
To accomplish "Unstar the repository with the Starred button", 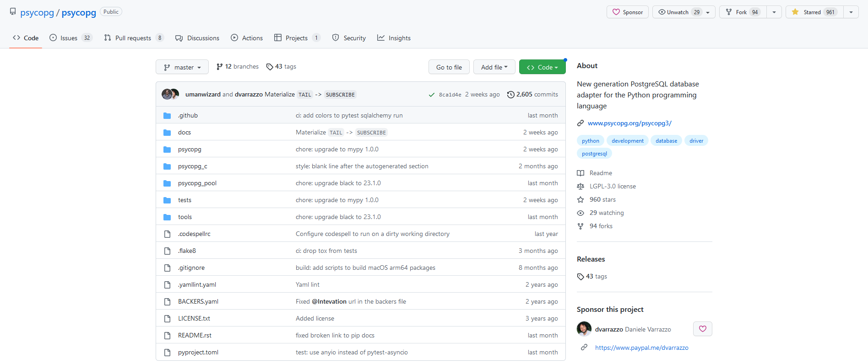I will tap(814, 12).
